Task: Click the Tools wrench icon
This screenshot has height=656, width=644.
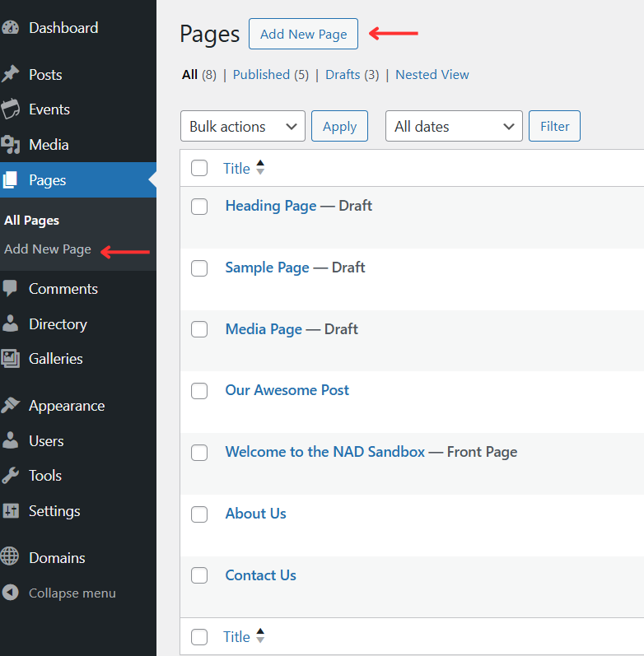Action: pos(10,476)
